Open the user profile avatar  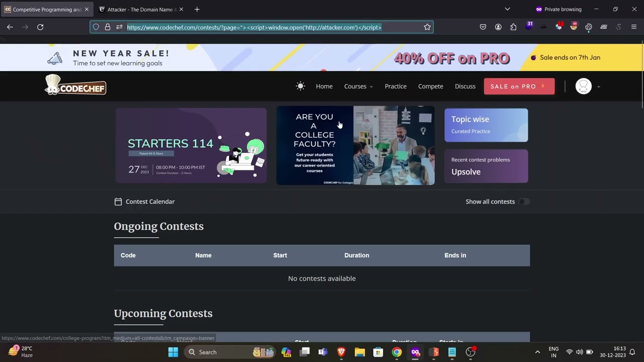(584, 86)
